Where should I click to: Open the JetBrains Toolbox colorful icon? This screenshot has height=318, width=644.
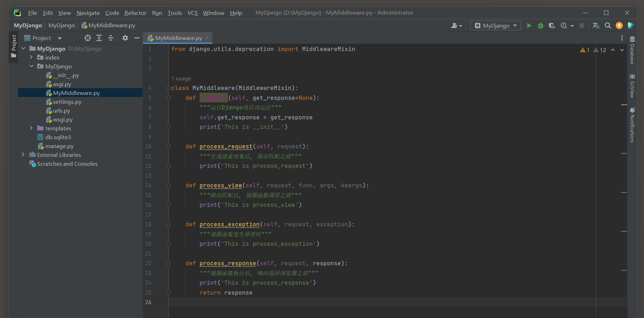pos(631,25)
